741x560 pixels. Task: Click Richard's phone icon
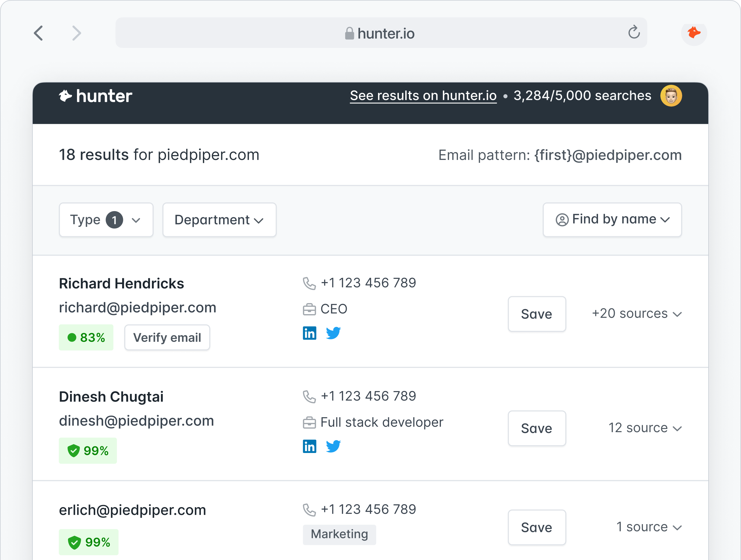[309, 283]
